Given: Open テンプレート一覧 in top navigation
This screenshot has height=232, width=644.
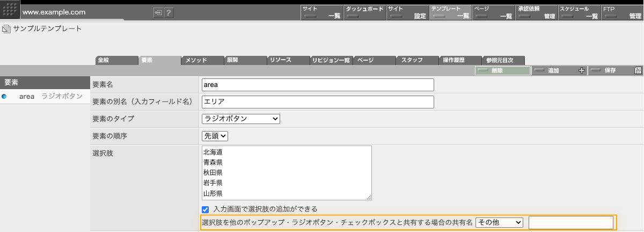Looking at the screenshot, I should pos(450,12).
